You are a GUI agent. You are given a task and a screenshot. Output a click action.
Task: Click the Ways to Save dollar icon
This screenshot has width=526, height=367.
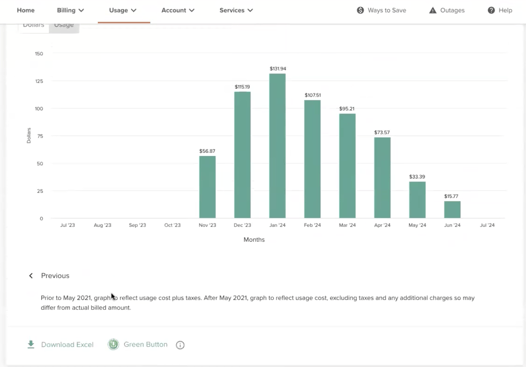tap(360, 10)
